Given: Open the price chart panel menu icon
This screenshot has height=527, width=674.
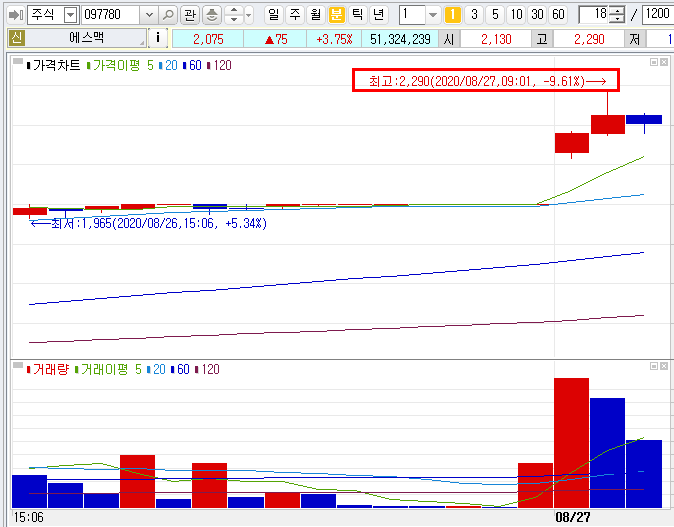Looking at the screenshot, I should pyautogui.click(x=18, y=61).
